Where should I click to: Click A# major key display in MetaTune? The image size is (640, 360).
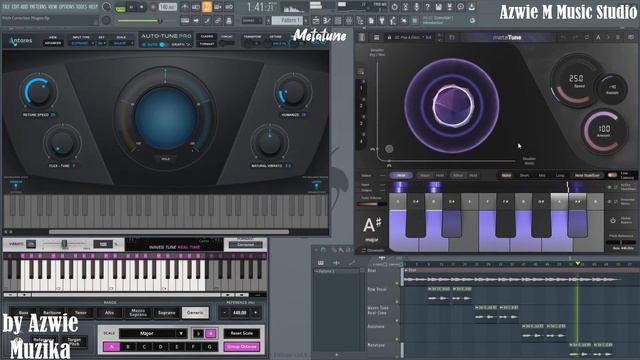click(372, 229)
